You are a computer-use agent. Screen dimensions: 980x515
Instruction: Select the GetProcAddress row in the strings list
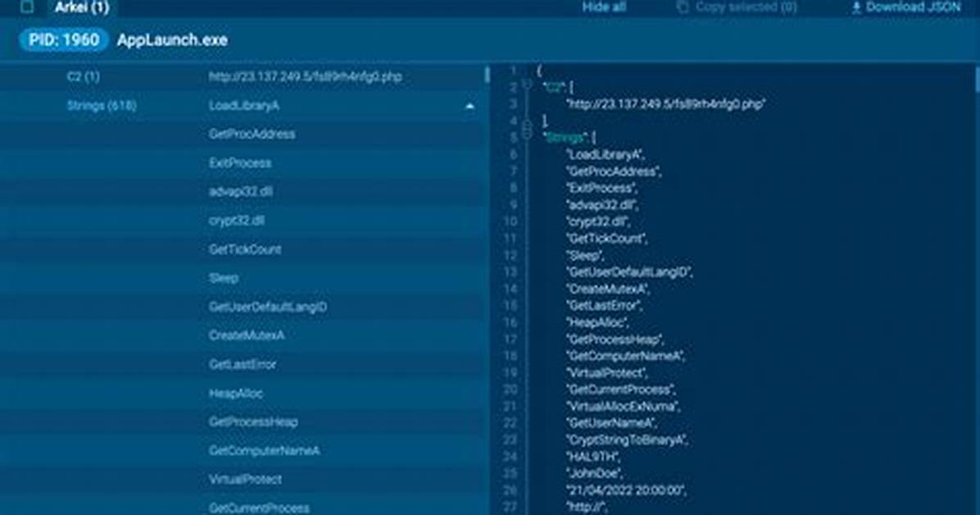pyautogui.click(x=243, y=134)
